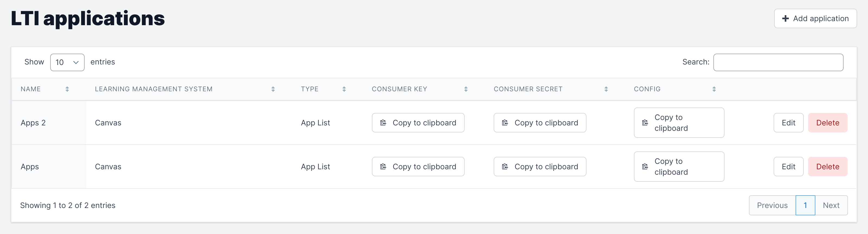The height and width of the screenshot is (234, 868).
Task: Click App List in Apps 2 row
Action: (315, 123)
